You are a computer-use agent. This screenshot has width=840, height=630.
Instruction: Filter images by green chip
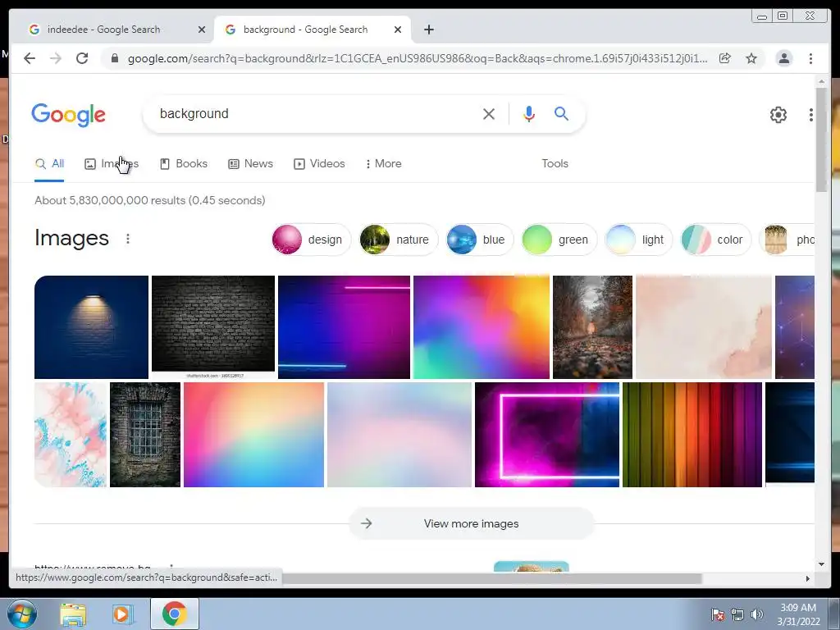pos(559,240)
